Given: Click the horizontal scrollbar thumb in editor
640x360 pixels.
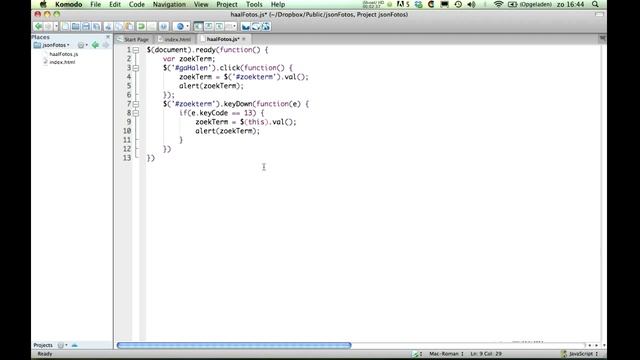Looking at the screenshot, I should (x=234, y=345).
